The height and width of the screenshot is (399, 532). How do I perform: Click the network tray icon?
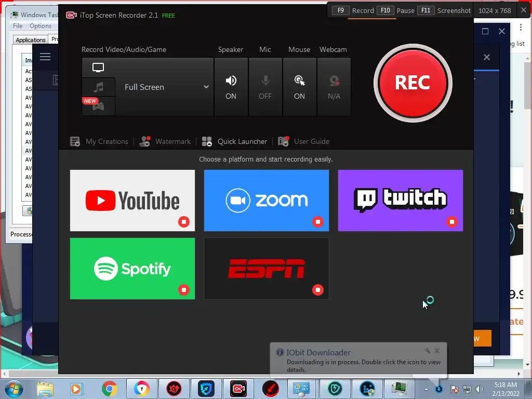(x=467, y=389)
